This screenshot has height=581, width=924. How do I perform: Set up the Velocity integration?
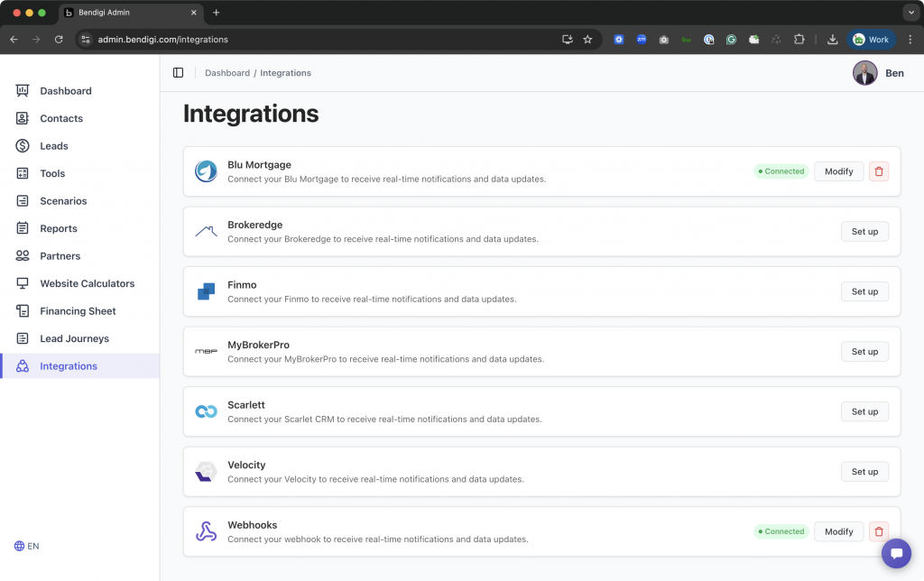pos(864,472)
